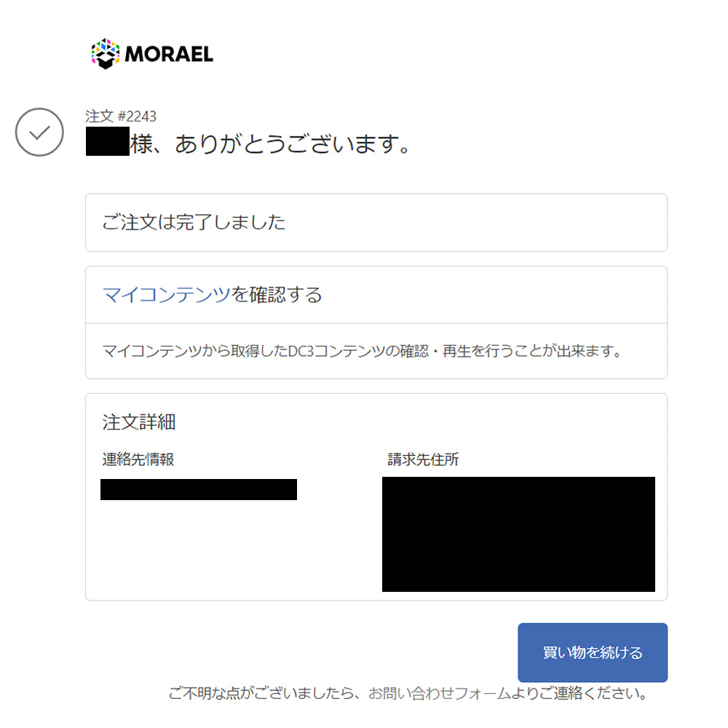Click the ありがとうございます heading text
The height and width of the screenshot is (728, 728).
pyautogui.click(x=271, y=143)
